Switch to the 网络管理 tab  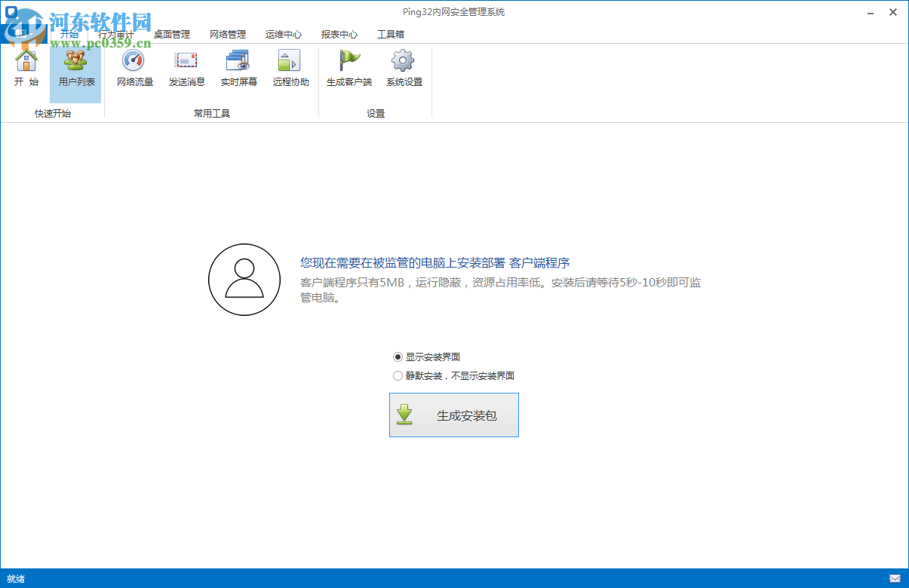(226, 34)
